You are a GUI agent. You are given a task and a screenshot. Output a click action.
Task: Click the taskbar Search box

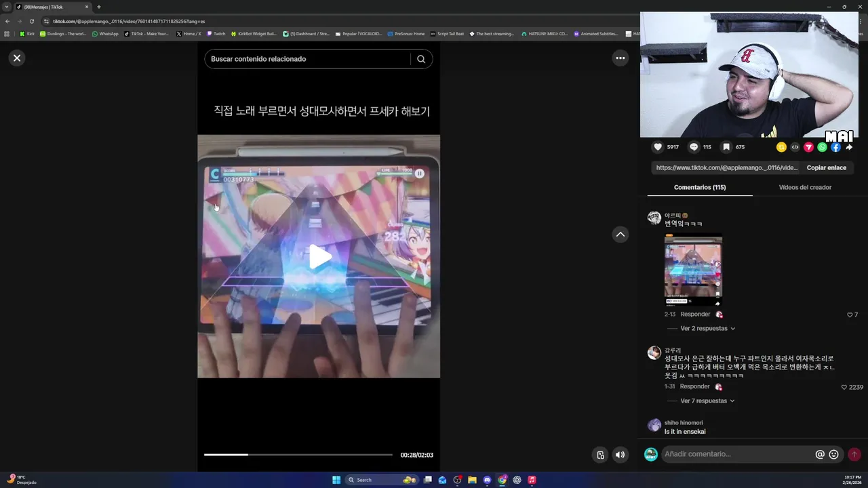pos(382,480)
